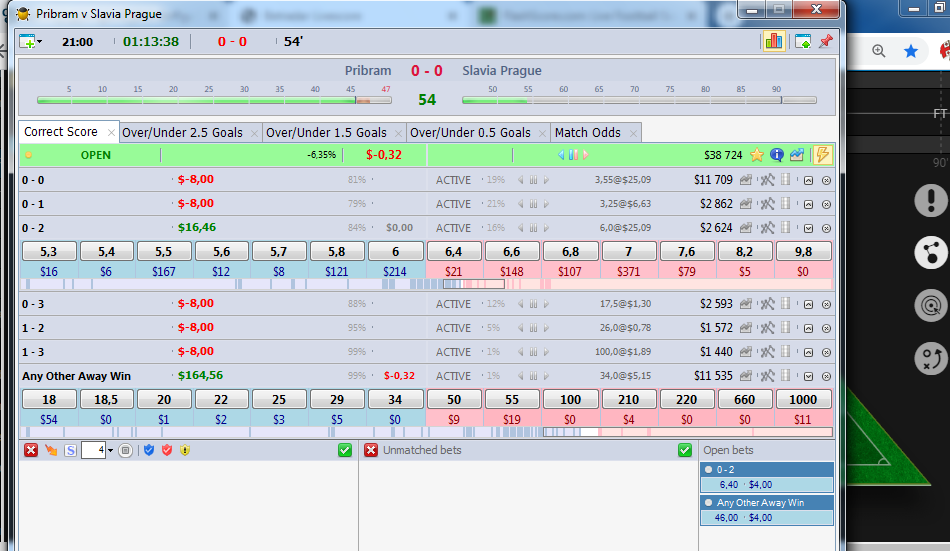The image size is (950, 551).
Task: Click the trading tools icon on 0 - 0 row
Action: click(x=767, y=180)
